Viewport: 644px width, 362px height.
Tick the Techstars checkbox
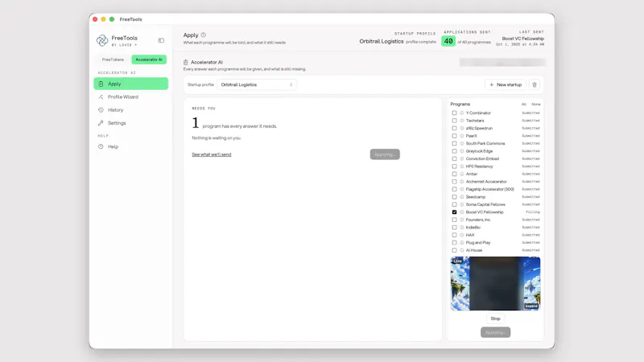coord(454,121)
